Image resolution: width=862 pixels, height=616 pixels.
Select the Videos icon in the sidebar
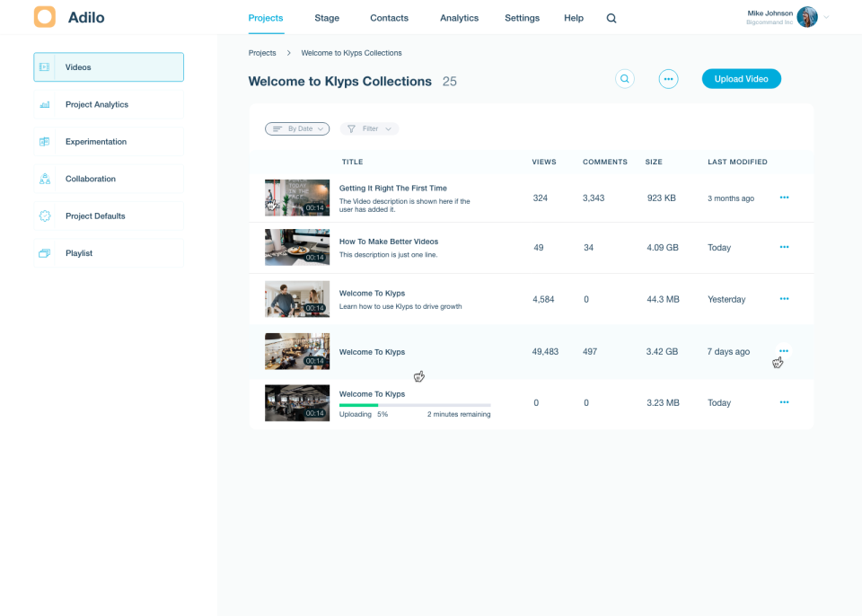43,66
